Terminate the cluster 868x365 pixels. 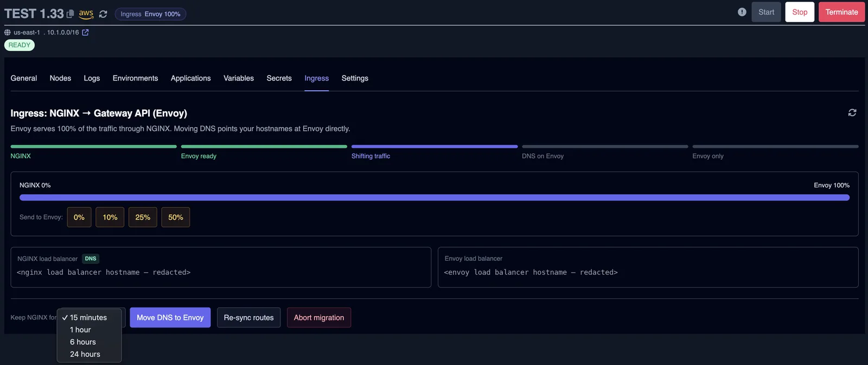coord(841,12)
